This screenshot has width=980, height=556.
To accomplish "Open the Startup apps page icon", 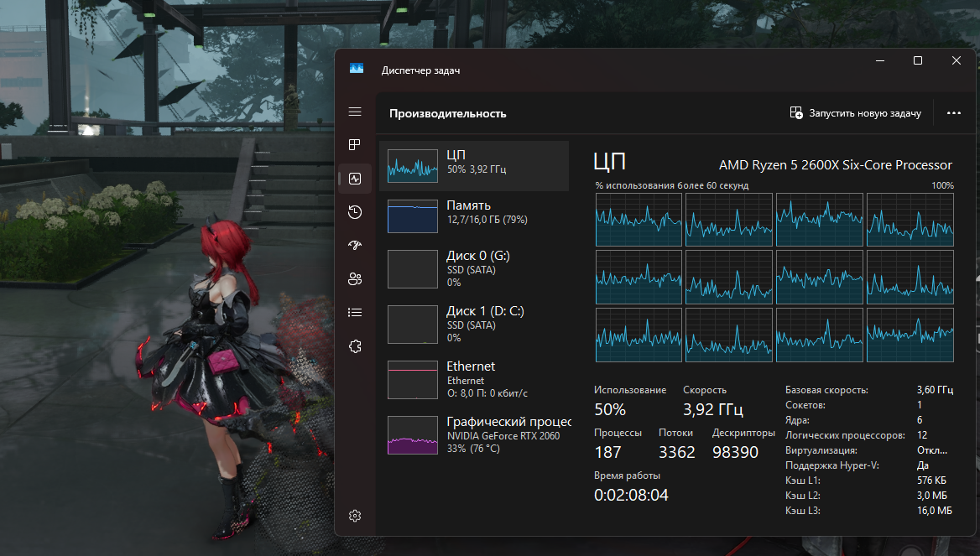I will pyautogui.click(x=355, y=246).
